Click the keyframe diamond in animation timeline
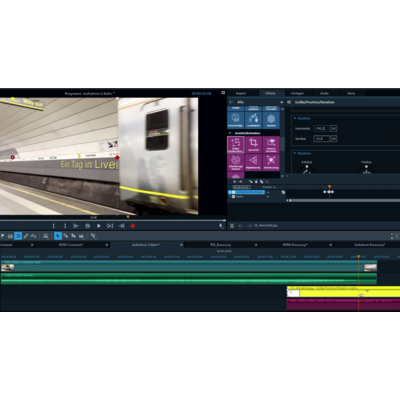This screenshot has height=400, width=400. (329, 192)
